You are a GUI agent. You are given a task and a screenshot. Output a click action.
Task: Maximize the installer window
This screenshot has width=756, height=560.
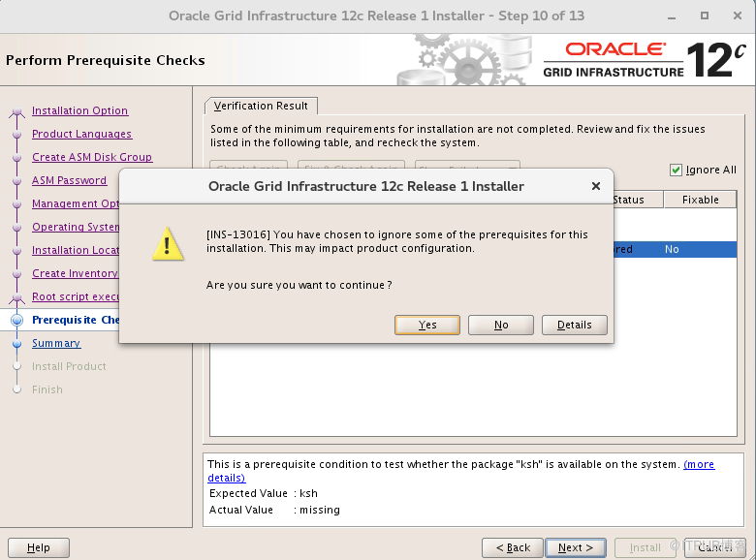[x=705, y=16]
